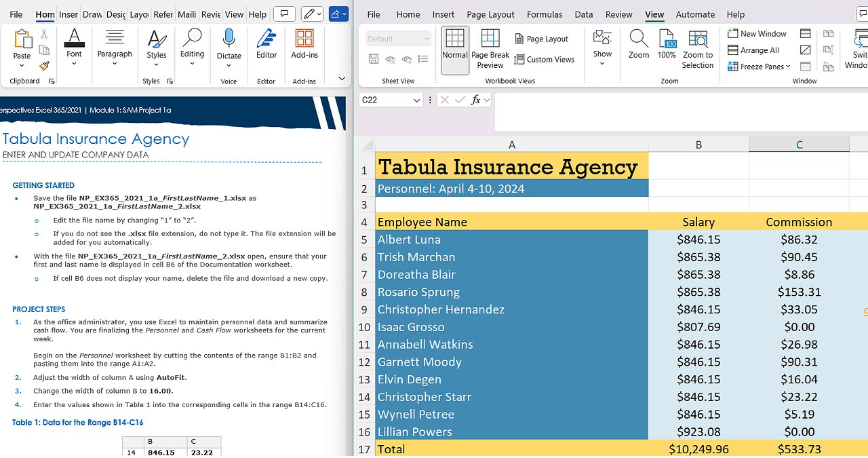
Task: Open Styles pane dialog launcher in Word
Action: tap(170, 81)
